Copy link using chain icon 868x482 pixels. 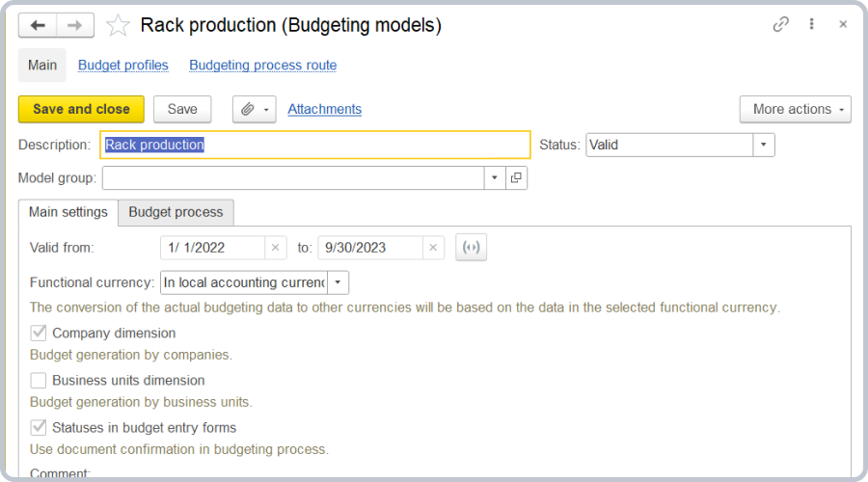[x=780, y=25]
